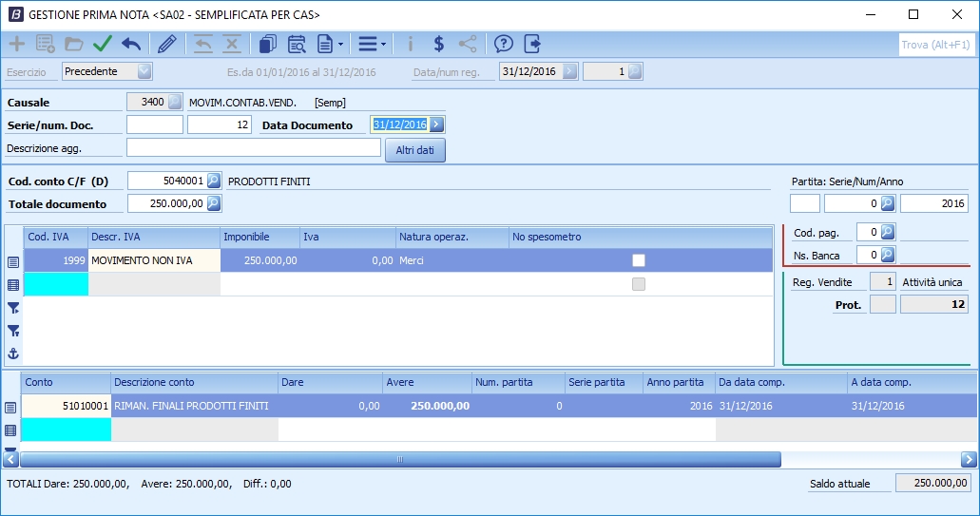Click the horizontal scrollbar thumb
The image size is (980, 516).
pyautogui.click(x=400, y=459)
